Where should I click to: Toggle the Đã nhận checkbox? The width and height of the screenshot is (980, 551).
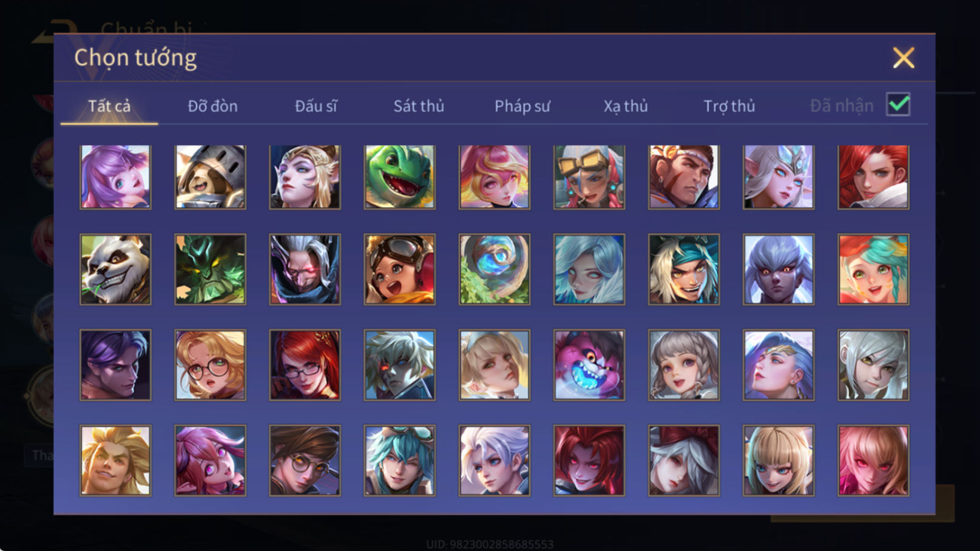click(x=898, y=104)
